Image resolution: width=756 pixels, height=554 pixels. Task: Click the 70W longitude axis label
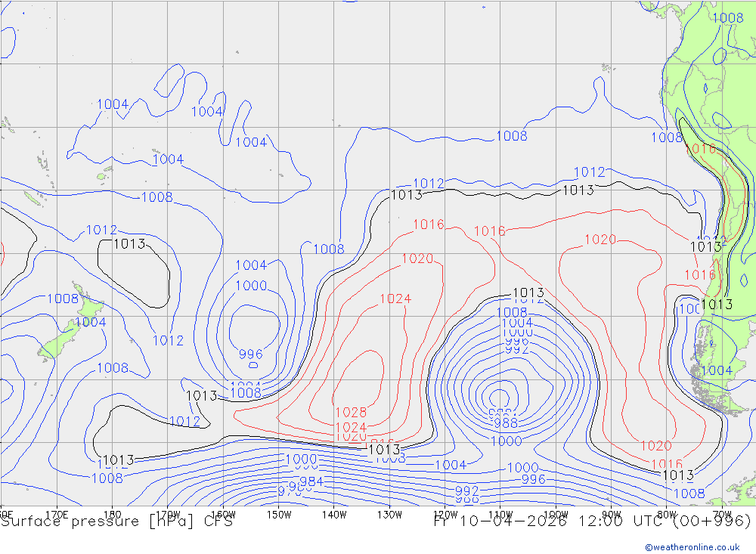(x=721, y=514)
